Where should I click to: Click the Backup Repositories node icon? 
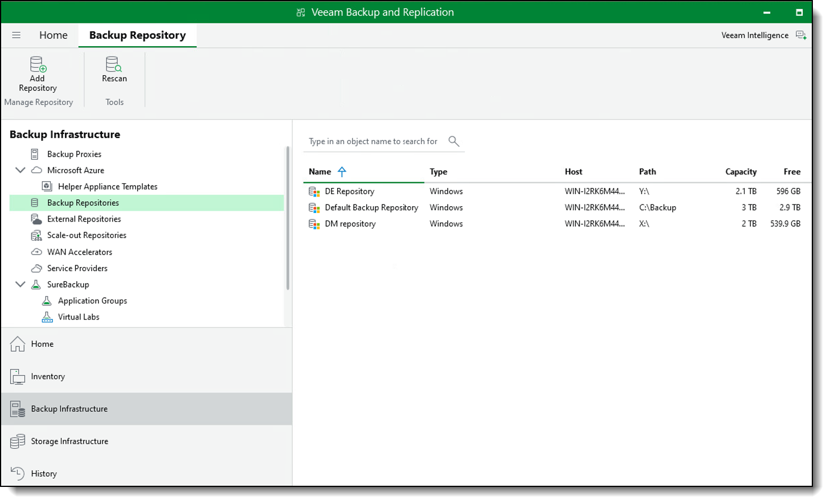pos(35,203)
